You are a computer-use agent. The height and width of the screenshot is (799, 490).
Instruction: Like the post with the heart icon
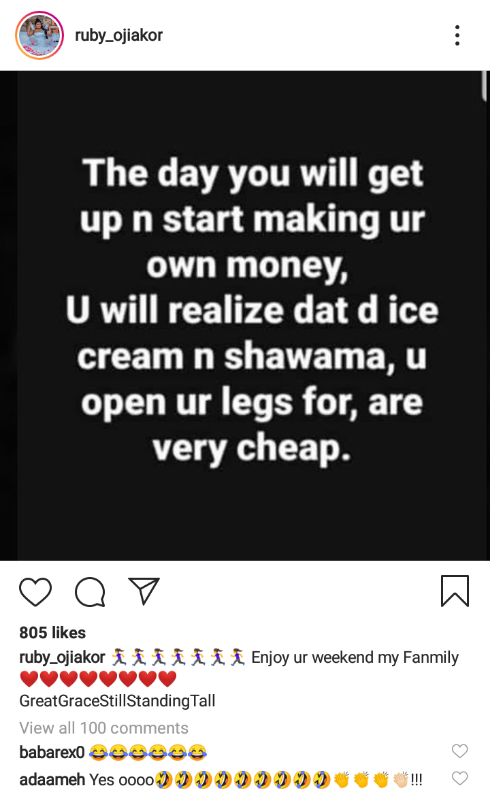click(35, 592)
